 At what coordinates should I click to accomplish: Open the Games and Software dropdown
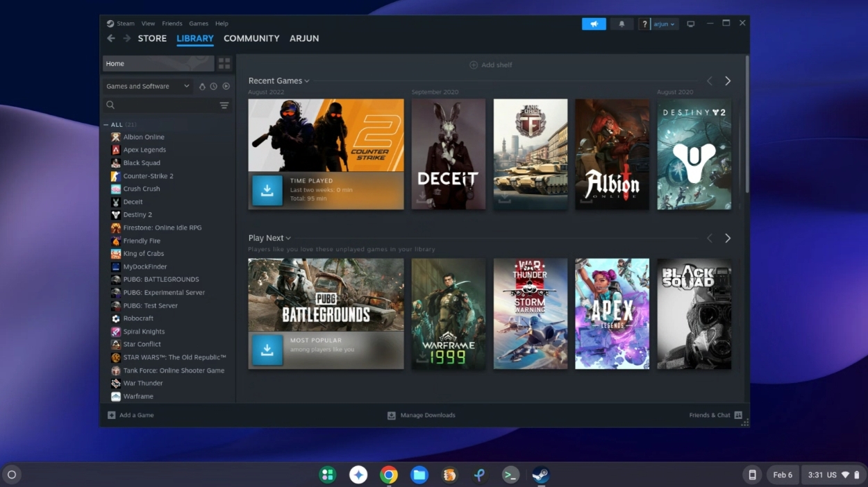148,86
